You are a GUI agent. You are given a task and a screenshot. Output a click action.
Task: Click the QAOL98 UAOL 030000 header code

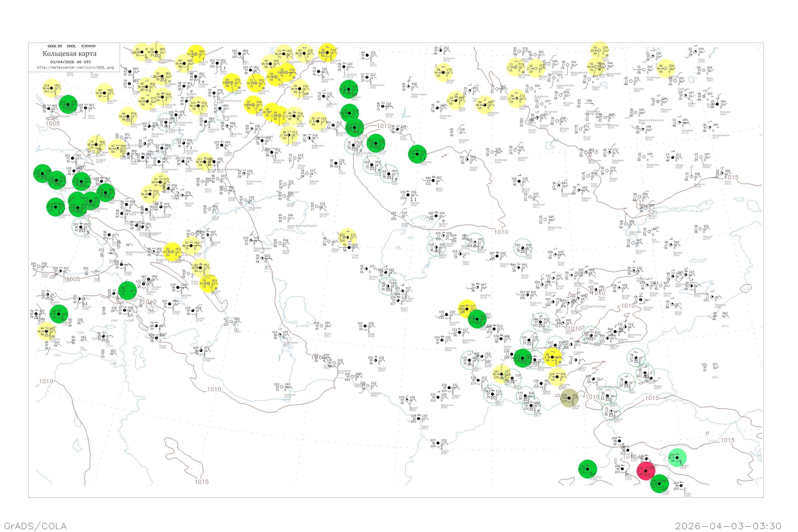71,46
